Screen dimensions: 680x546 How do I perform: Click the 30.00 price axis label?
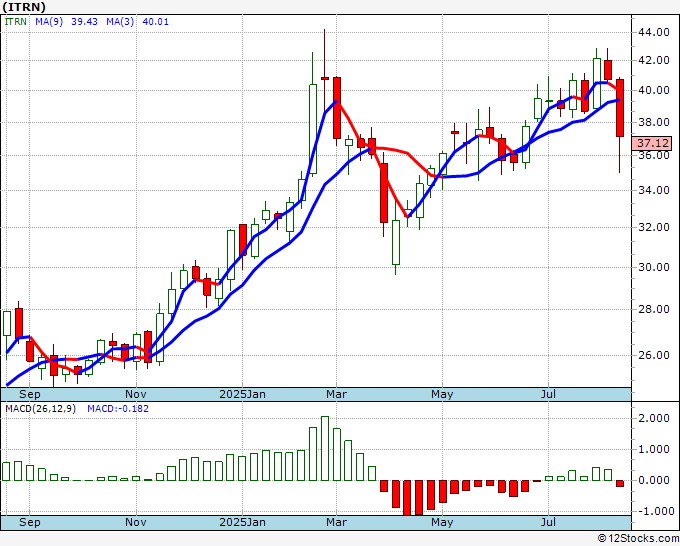653,267
